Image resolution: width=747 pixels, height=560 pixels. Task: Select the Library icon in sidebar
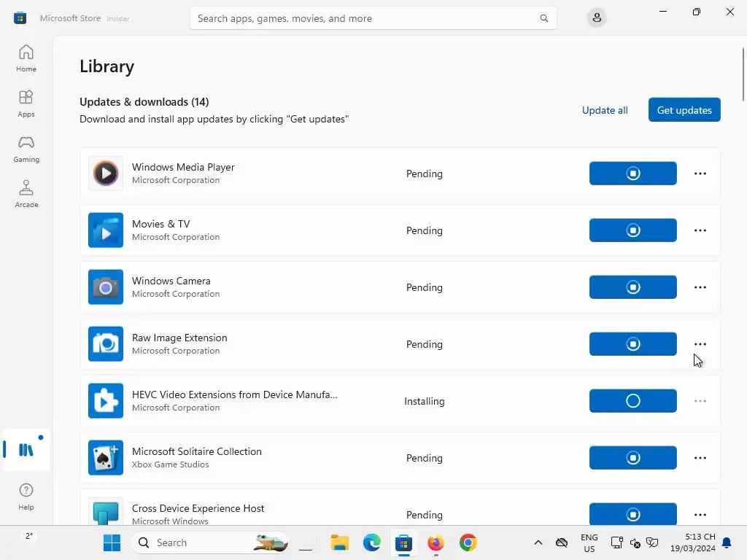click(x=26, y=449)
